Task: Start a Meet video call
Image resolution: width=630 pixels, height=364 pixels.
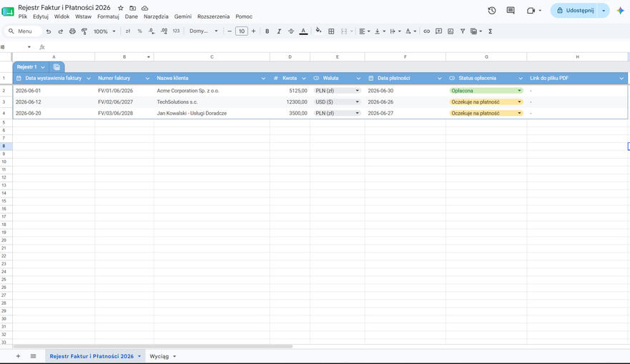Action: (x=531, y=11)
